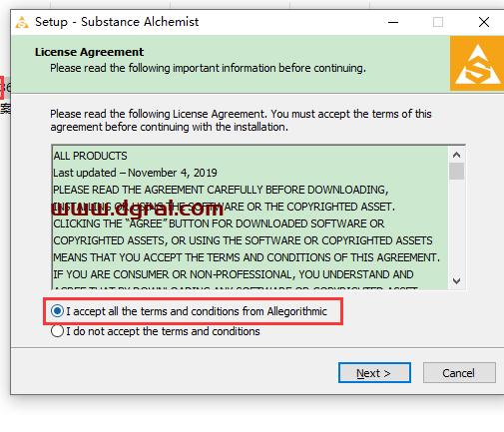
Task: Click the Next > button
Action: tap(374, 373)
